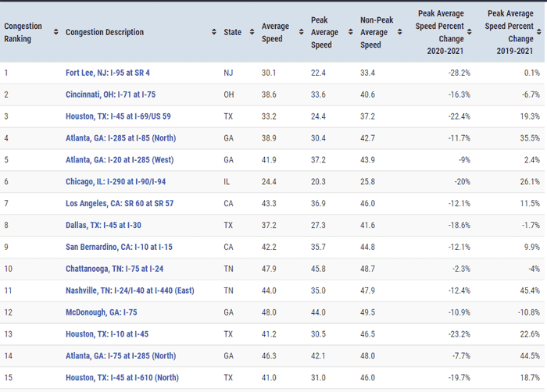Select the 44.5% change value
547x392 pixels.
[x=531, y=356]
